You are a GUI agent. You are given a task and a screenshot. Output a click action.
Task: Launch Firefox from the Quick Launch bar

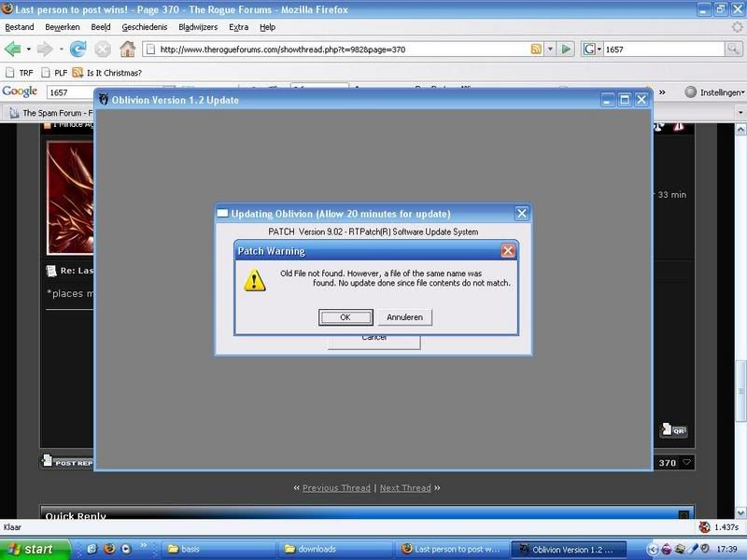109,549
